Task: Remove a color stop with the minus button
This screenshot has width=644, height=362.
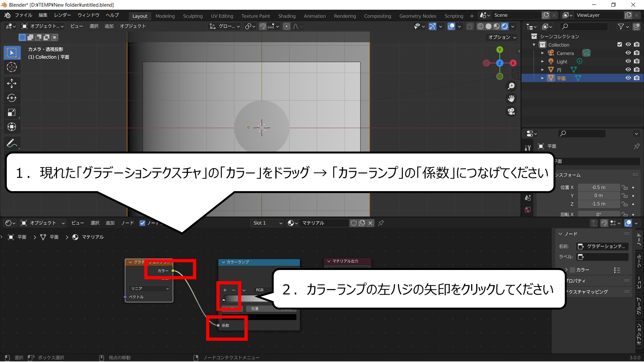Action: [x=234, y=290]
